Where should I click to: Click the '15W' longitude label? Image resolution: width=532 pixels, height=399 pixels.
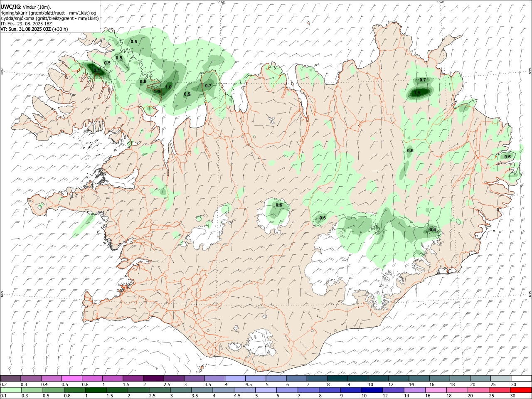[440, 2]
